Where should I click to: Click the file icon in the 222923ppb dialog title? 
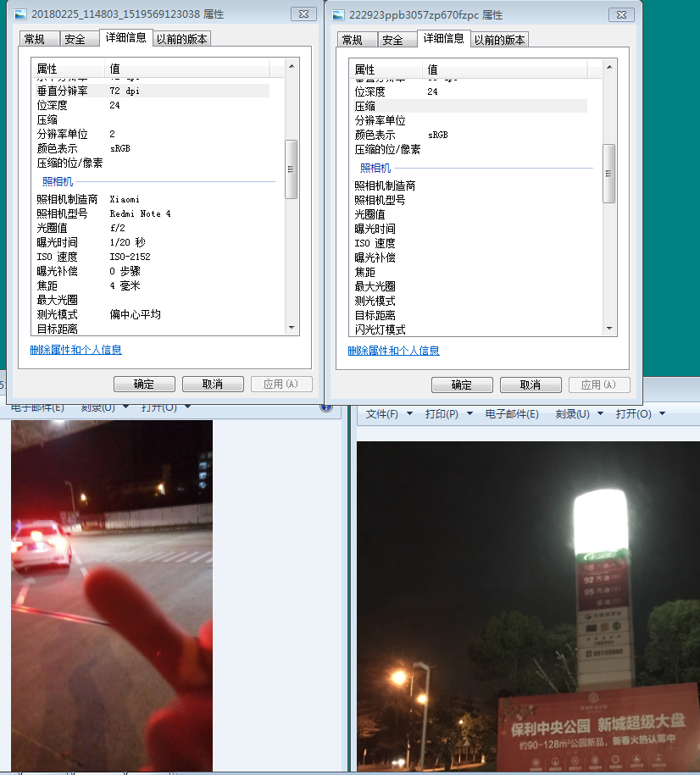(338, 15)
